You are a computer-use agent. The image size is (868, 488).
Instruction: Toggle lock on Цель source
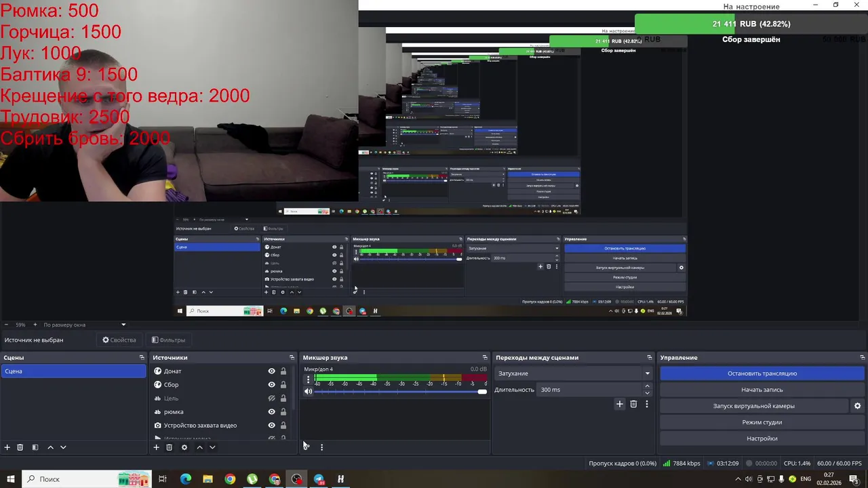click(283, 399)
